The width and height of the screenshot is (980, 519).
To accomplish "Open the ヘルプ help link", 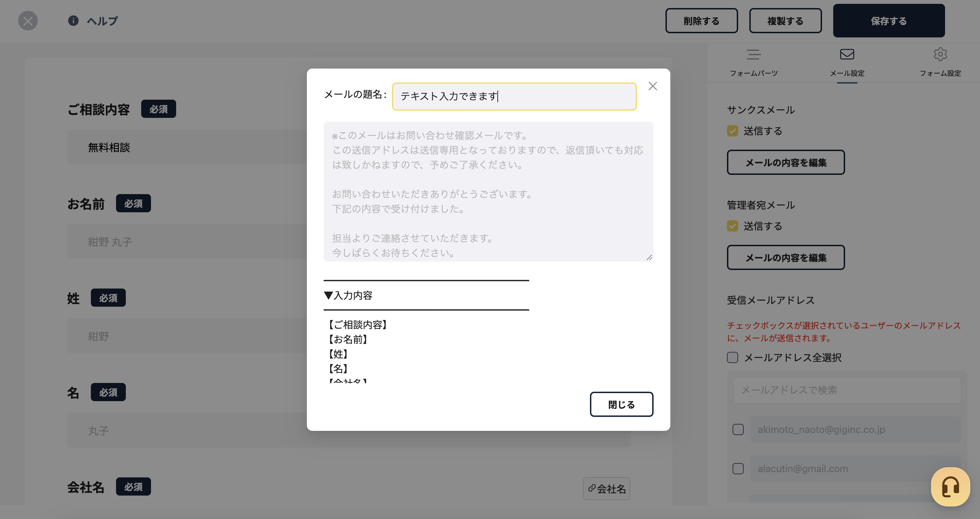I will 102,21.
